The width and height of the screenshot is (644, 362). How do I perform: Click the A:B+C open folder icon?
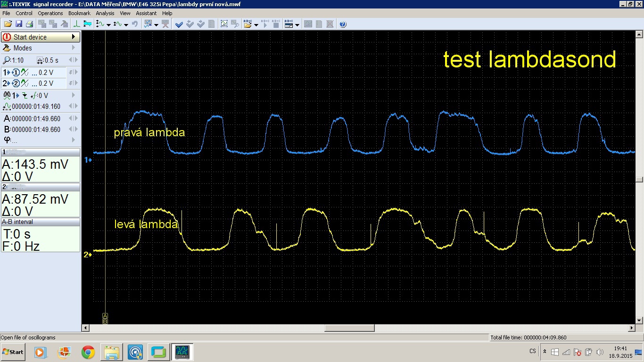(248, 24)
